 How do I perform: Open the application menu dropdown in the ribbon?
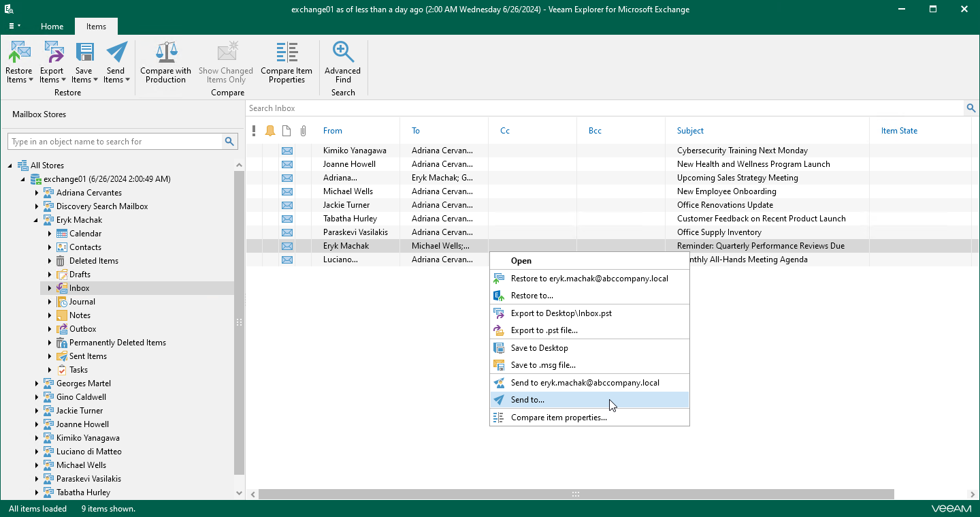(x=14, y=26)
